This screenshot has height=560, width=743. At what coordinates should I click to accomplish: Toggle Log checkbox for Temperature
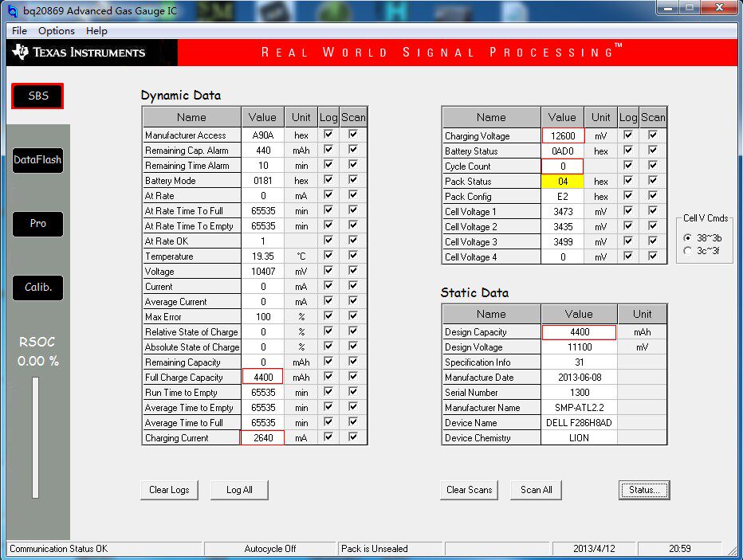coord(328,256)
